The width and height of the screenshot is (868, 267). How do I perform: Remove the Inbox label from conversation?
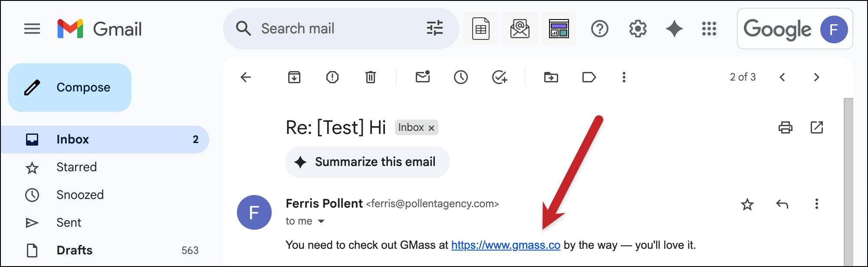point(431,128)
